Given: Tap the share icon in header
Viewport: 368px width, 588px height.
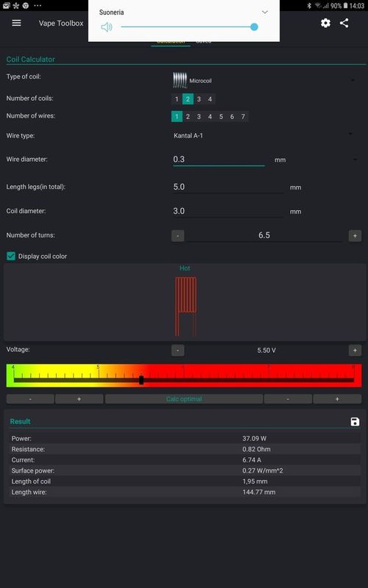Looking at the screenshot, I should [344, 23].
